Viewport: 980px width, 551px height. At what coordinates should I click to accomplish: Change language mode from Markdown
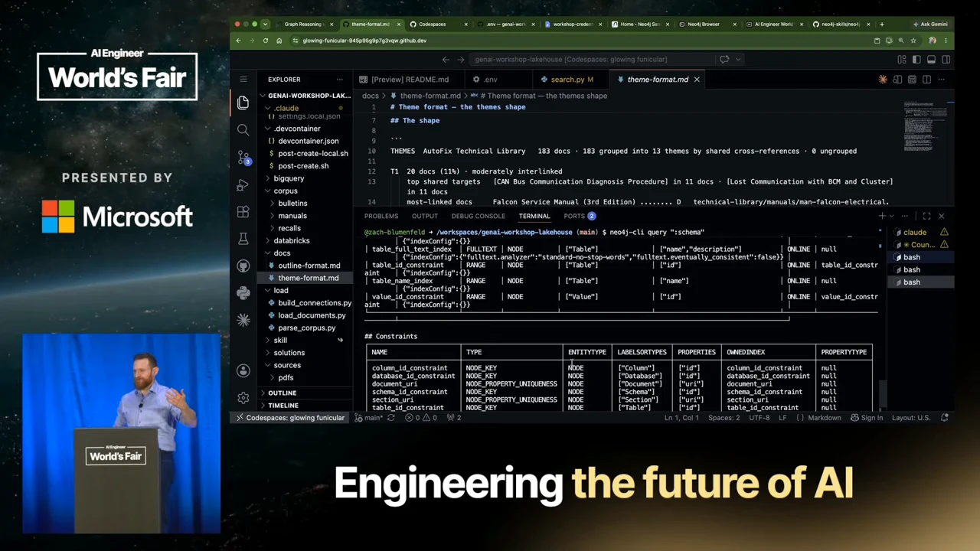click(x=825, y=418)
